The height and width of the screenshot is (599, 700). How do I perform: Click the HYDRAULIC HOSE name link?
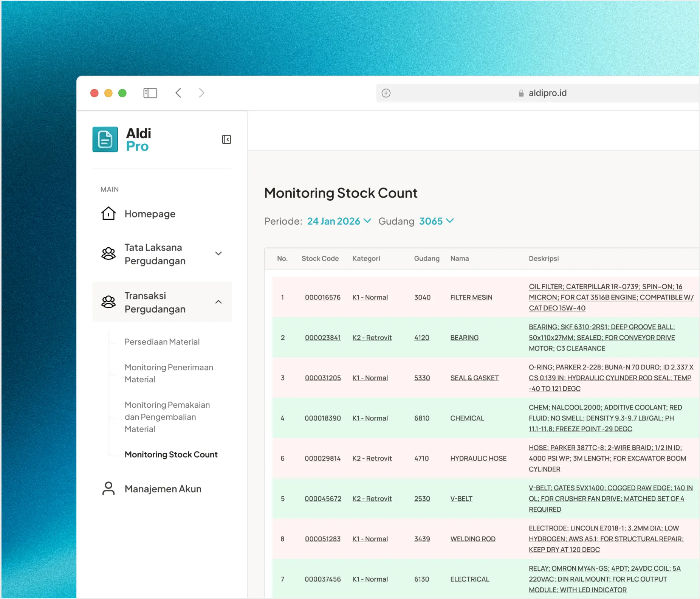(478, 459)
